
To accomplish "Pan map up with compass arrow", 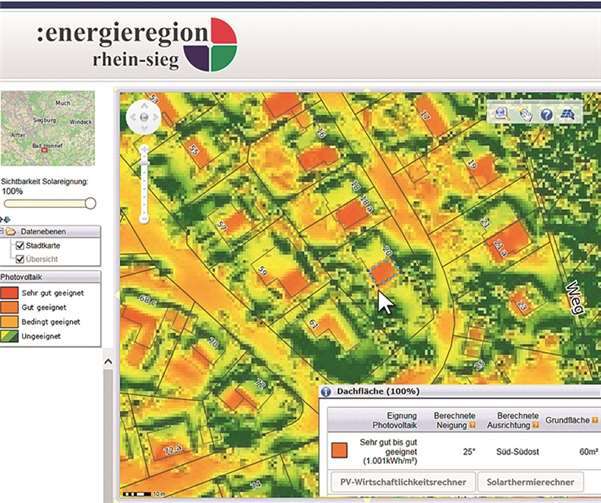I will pos(144,105).
